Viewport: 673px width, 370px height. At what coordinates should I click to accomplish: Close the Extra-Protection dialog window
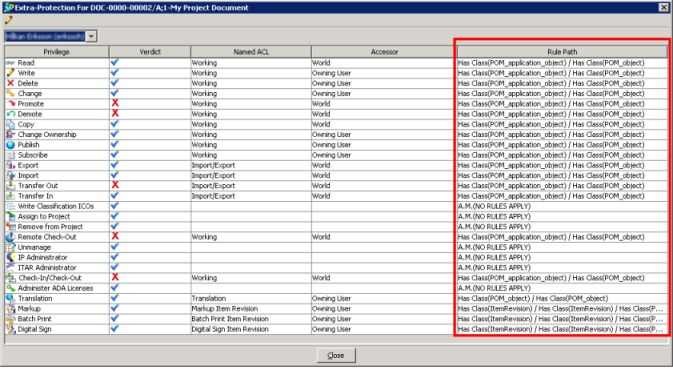pos(664,7)
